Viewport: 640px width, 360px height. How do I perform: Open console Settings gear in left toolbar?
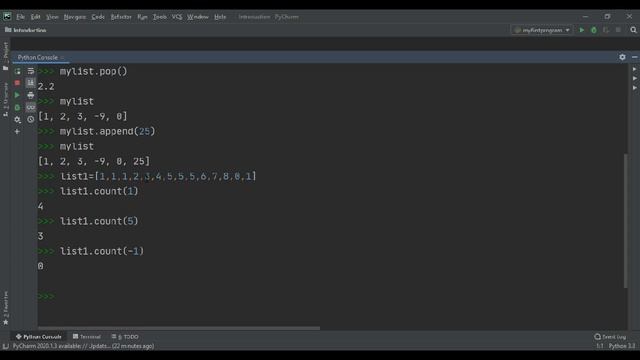[17, 120]
